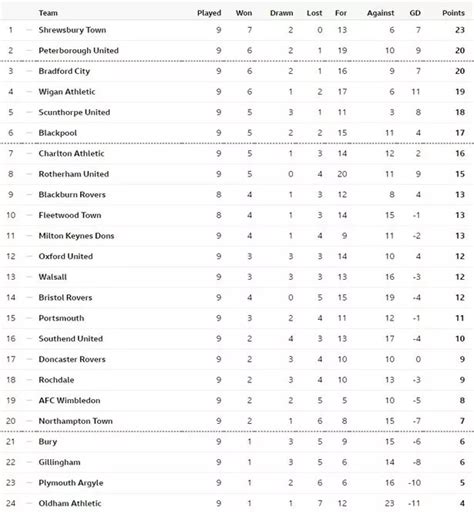Select the Oldham Athletic team link
The image size is (474, 514).
click(x=70, y=503)
